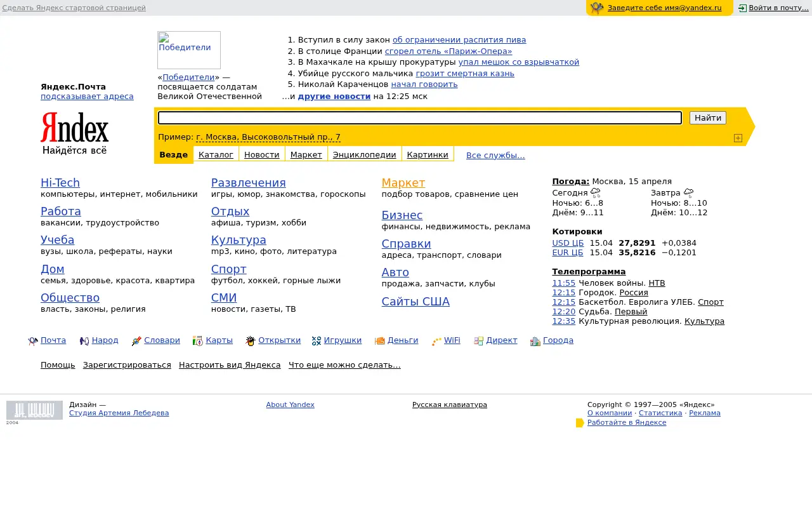Click the Открытки postcards icon
The width and height of the screenshot is (812, 508).
(x=251, y=341)
